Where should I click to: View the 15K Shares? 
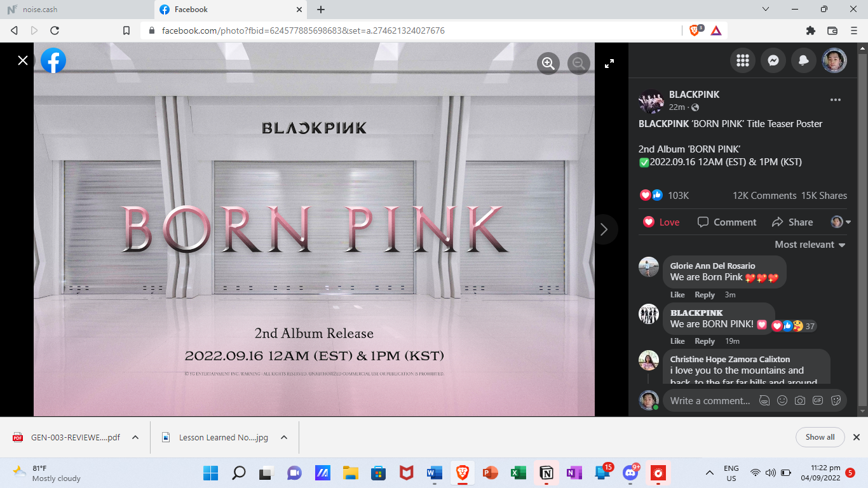[x=824, y=196]
